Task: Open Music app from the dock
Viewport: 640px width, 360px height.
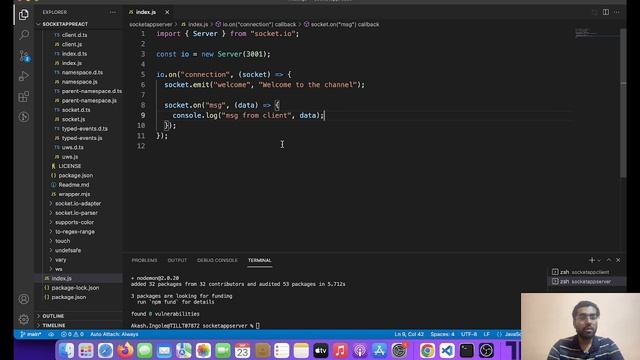Action: pos(340,350)
